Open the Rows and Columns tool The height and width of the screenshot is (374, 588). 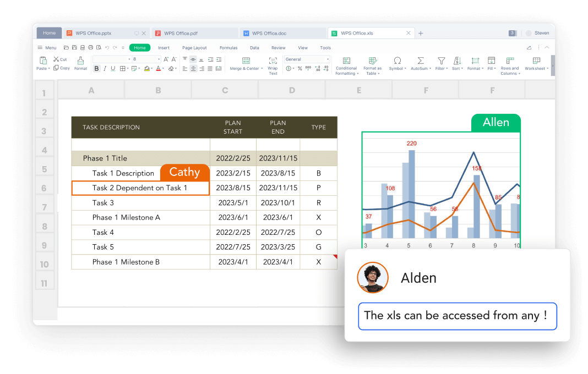point(510,61)
